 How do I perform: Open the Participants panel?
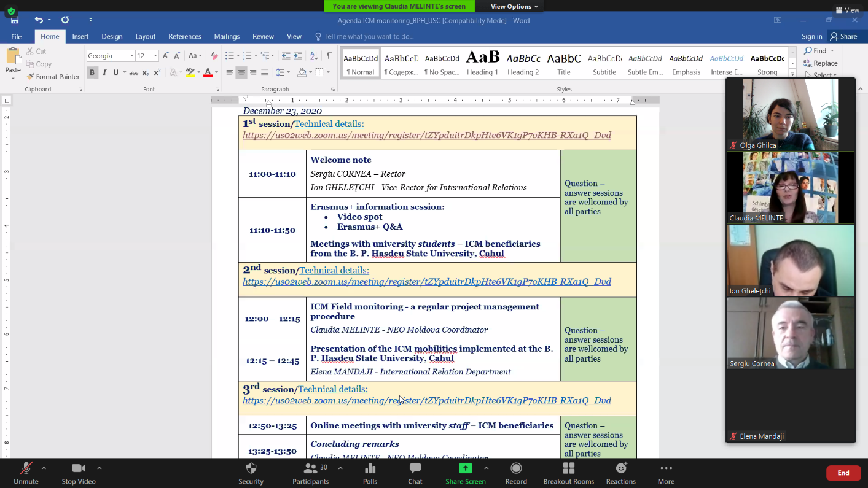coord(311,473)
